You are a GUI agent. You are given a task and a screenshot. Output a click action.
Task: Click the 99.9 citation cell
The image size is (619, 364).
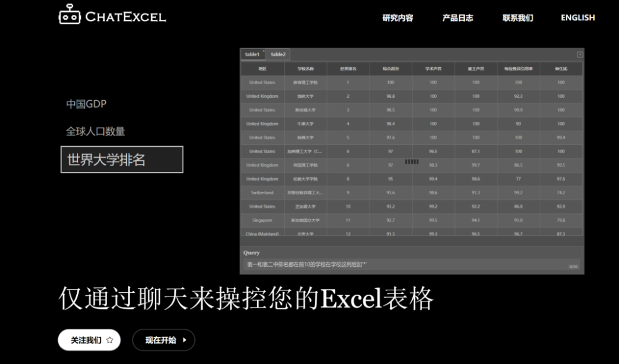[519, 110]
